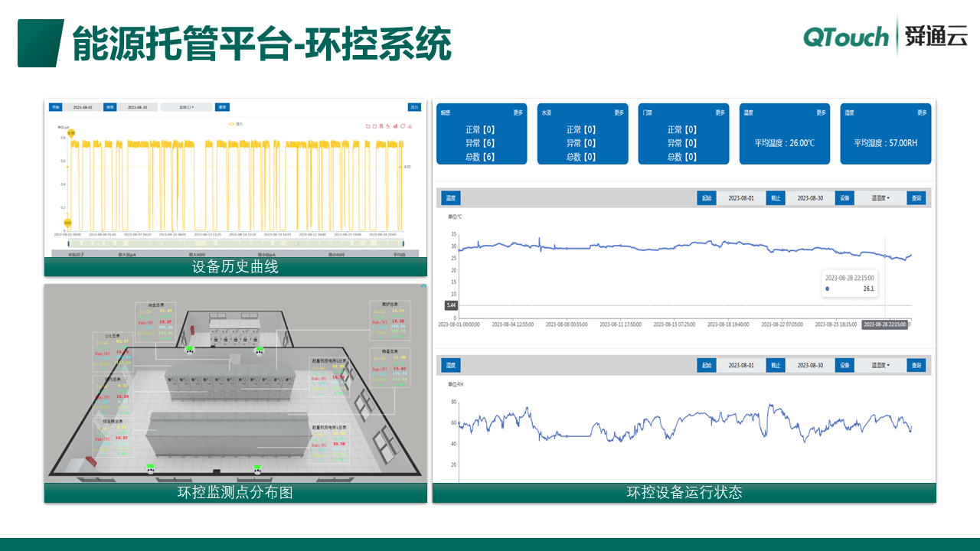Click the data view icon in pressure chart toolbox
The image size is (980, 551).
pyautogui.click(x=382, y=126)
